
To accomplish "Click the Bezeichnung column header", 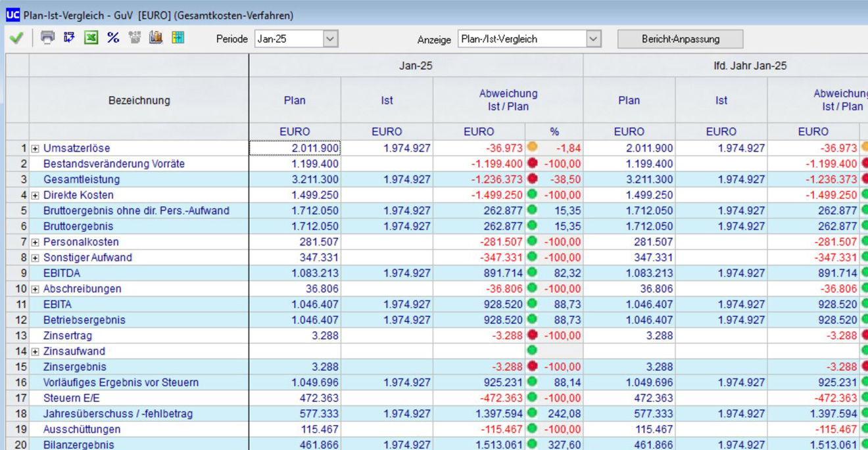I will (x=139, y=101).
